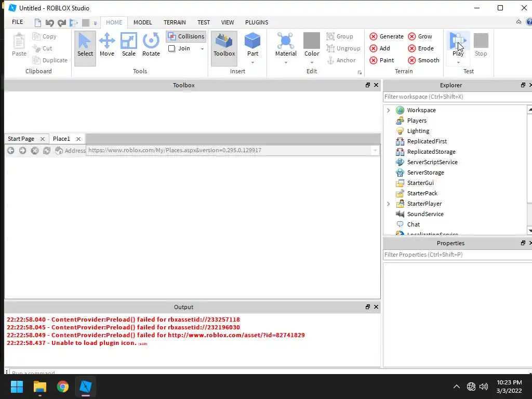Open Chrome from the taskbar
Image resolution: width=532 pixels, height=399 pixels.
pos(62,387)
